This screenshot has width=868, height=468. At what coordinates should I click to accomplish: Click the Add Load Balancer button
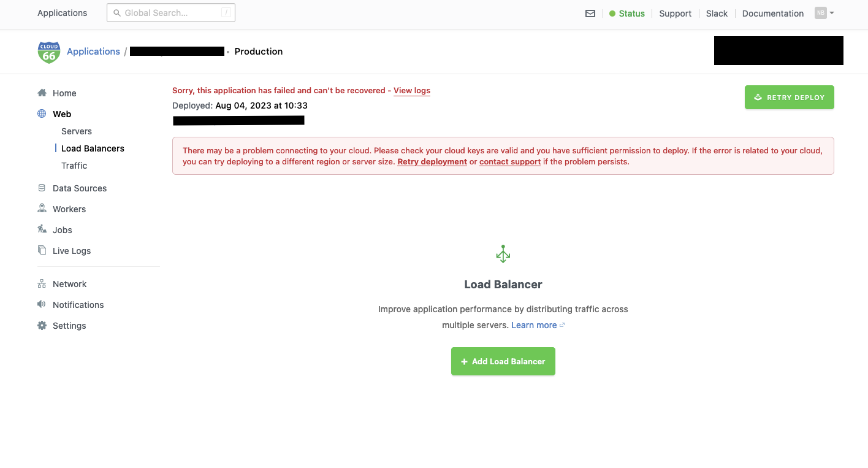point(503,361)
